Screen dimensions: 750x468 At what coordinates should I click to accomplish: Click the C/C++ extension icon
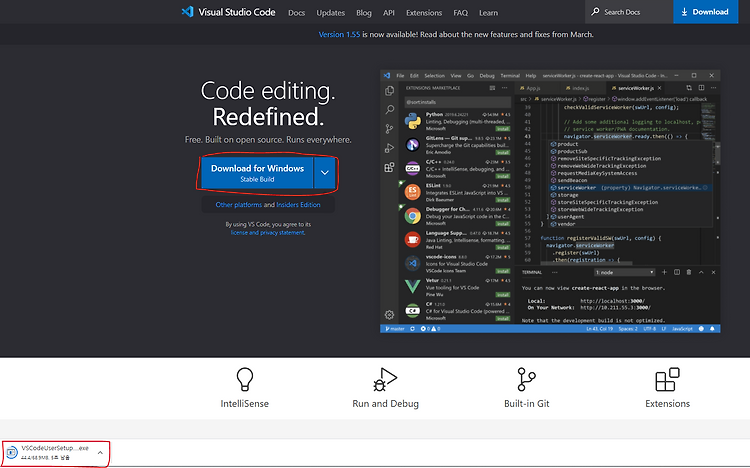[x=412, y=168]
